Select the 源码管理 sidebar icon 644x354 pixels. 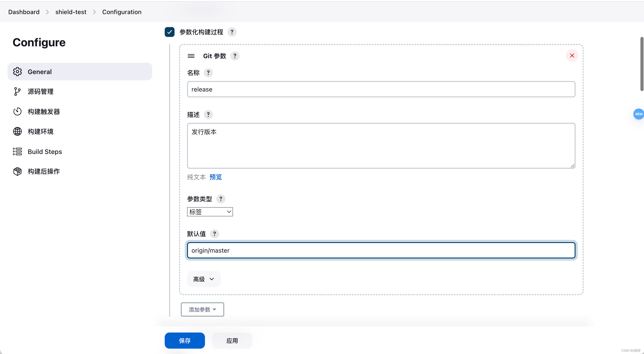17,92
